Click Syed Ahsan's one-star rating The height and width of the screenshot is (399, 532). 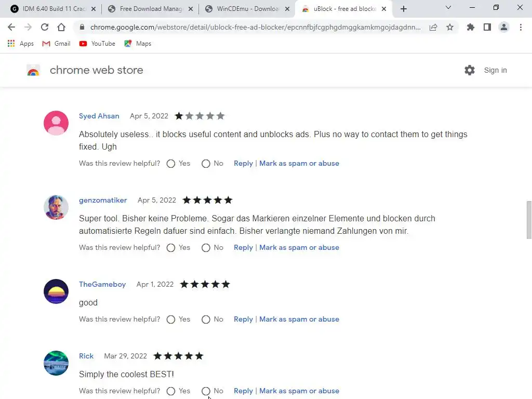(199, 116)
